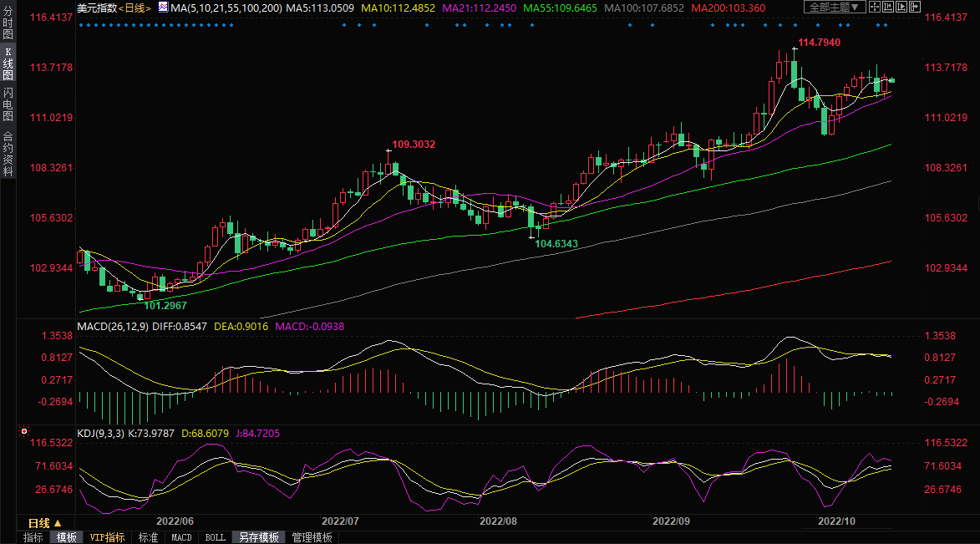Viewport: 980px width, 544px height.
Task: Switch to the BOLL template
Action: tap(215, 537)
